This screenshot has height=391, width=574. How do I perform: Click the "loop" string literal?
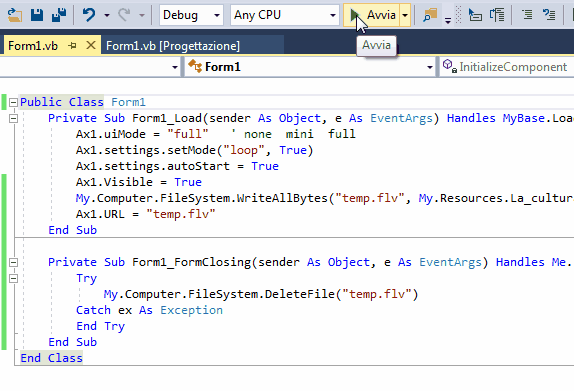[x=243, y=150]
